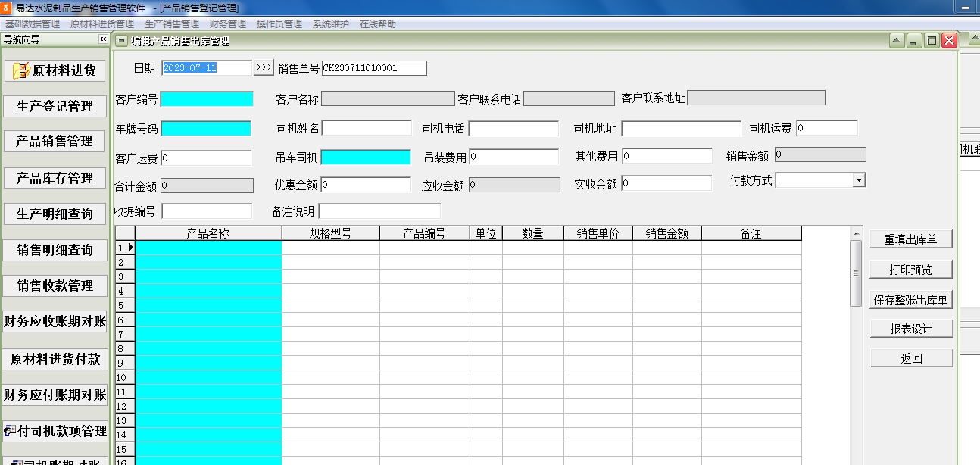Screen dimensions: 980x465
Task: Click the 数量 column header
Action: (x=533, y=234)
